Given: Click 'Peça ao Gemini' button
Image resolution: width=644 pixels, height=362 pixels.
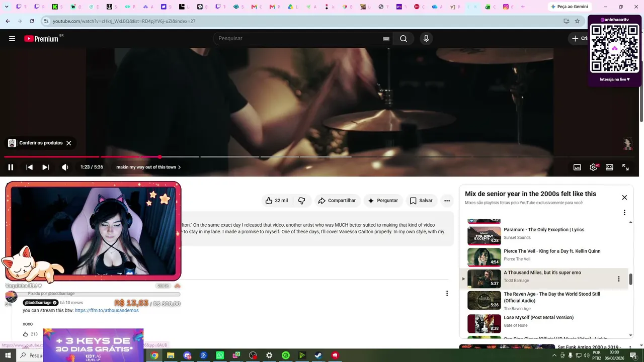Looking at the screenshot, I should (x=569, y=7).
